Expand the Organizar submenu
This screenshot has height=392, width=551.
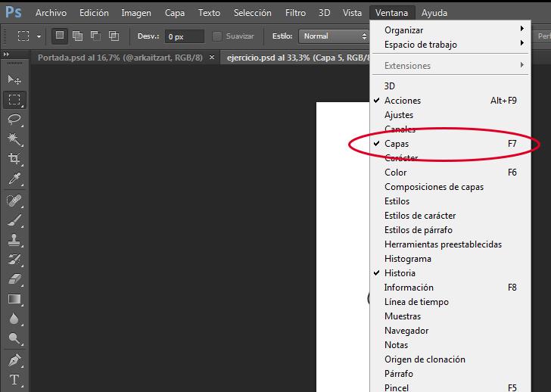450,30
